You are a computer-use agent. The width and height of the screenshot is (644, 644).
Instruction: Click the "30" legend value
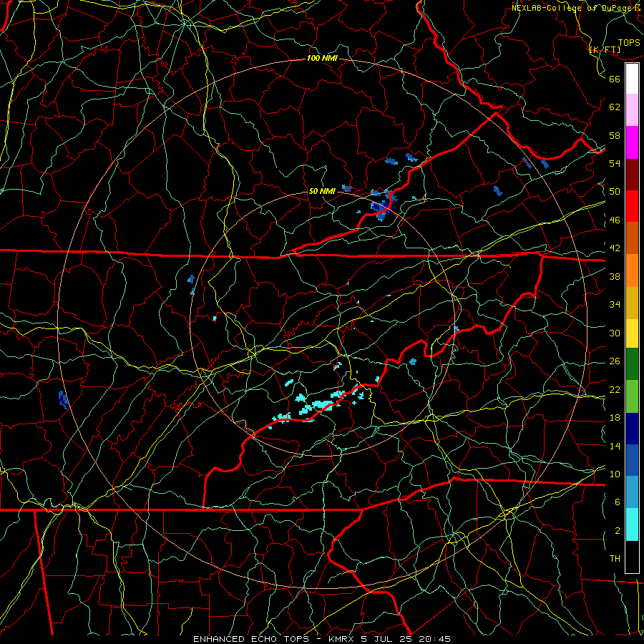[615, 333]
